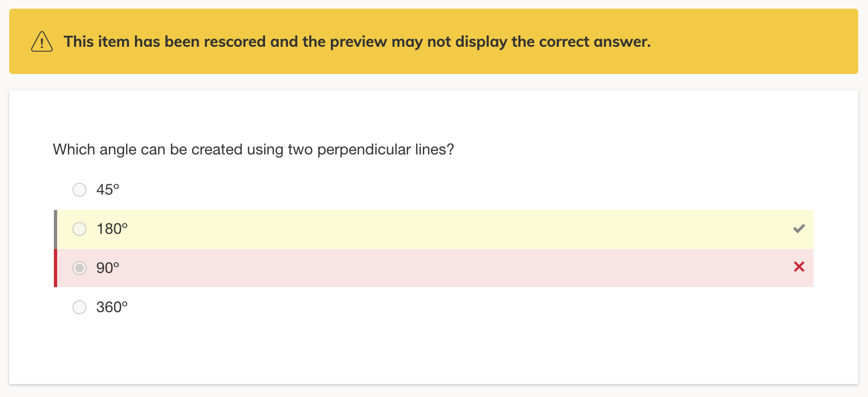Click the gray left border of 180° row
This screenshot has height=397, width=868.
[x=56, y=229]
